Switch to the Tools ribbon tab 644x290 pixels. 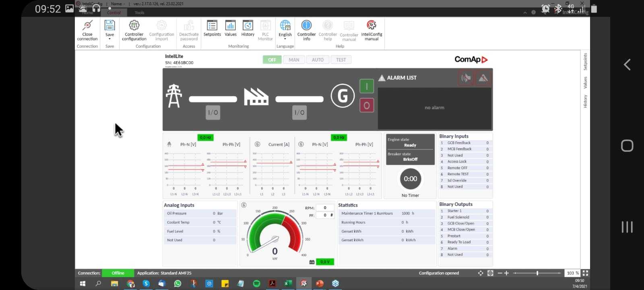(139, 13)
